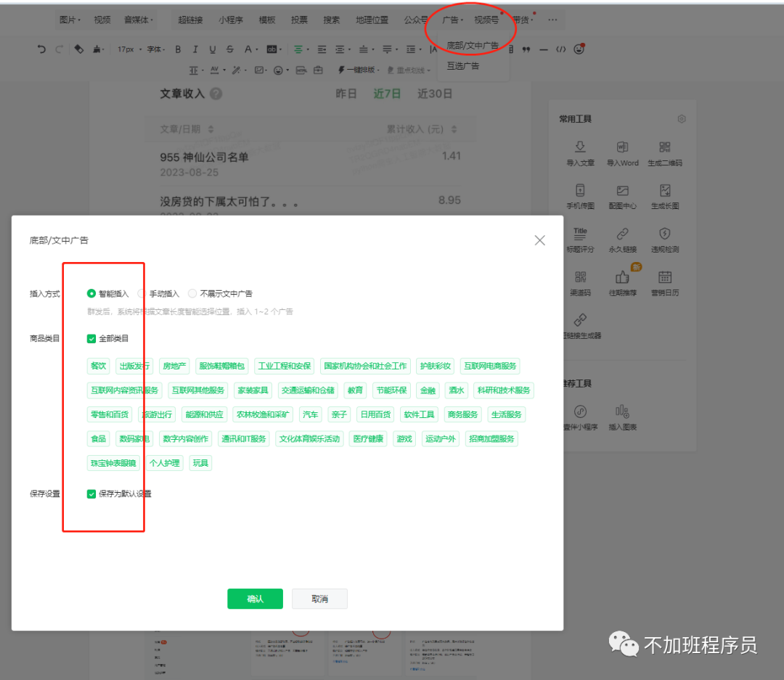The image size is (784, 680).
Task: Sort by 累计收入 column arrows
Action: (x=454, y=129)
